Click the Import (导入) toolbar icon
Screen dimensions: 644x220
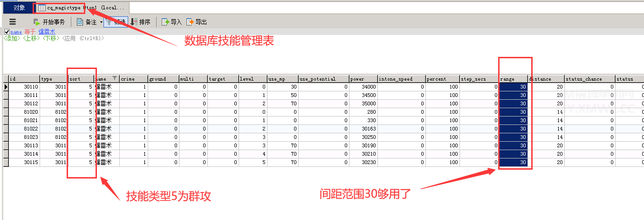point(165,22)
